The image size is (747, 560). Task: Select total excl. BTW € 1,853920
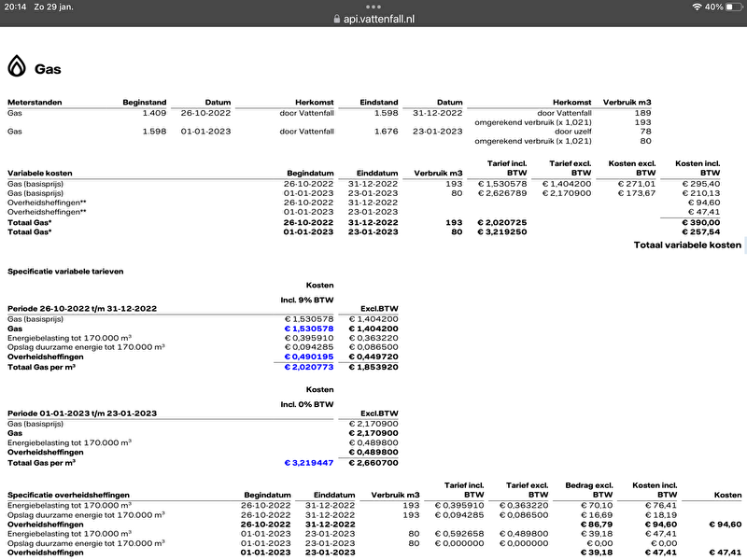point(373,367)
